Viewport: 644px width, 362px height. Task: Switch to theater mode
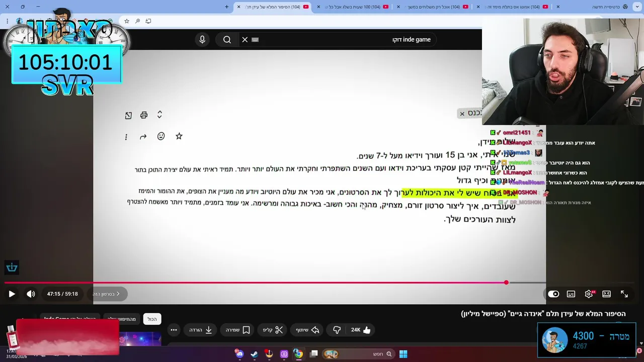(x=606, y=294)
